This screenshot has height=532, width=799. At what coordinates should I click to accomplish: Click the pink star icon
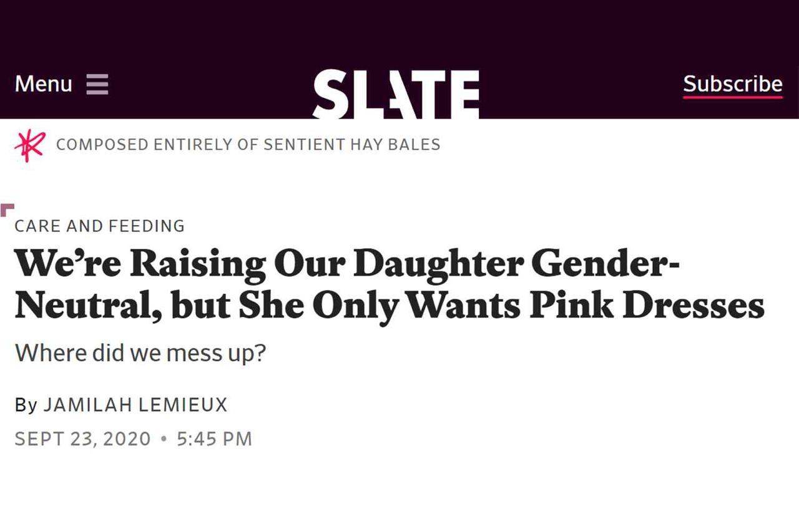30,146
